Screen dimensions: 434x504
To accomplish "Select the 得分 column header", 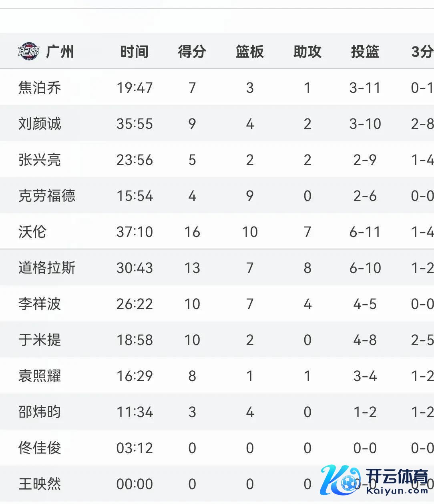I will pyautogui.click(x=192, y=52).
